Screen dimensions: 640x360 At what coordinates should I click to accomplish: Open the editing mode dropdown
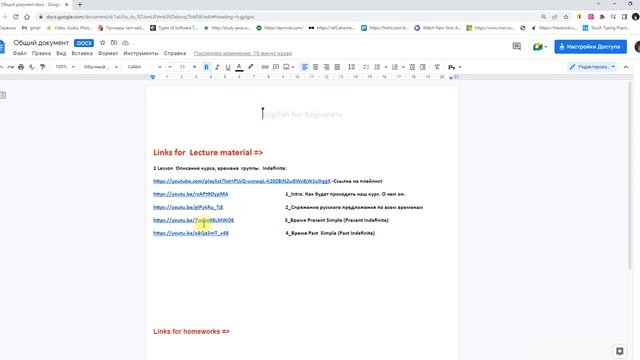(x=592, y=67)
